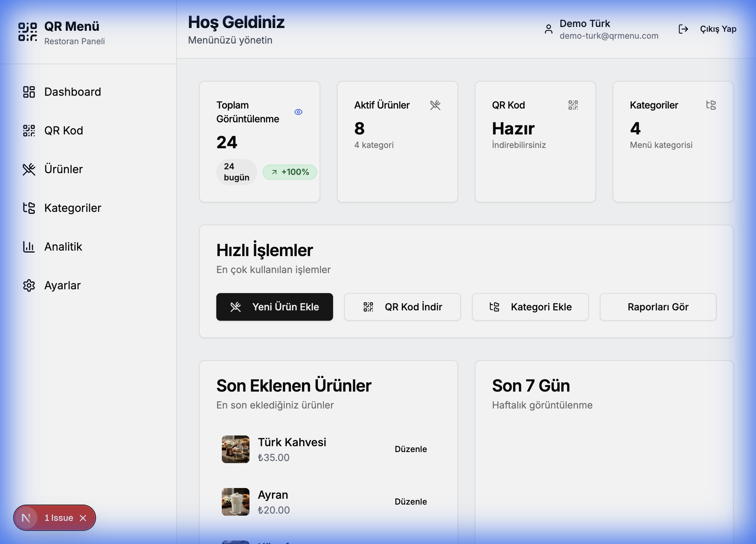Click the utensils icon on Aktif Ürünler card
Viewport: 756px width, 544px height.
[436, 105]
